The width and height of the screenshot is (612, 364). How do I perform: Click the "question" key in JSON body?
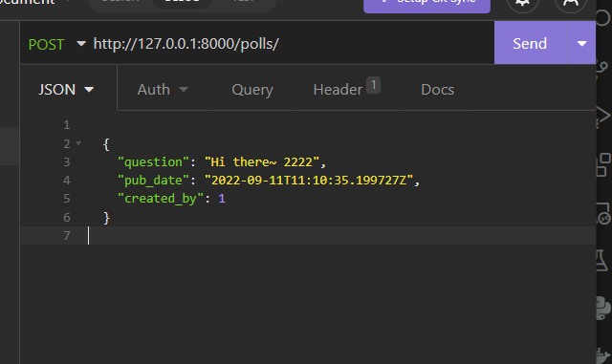click(153, 161)
